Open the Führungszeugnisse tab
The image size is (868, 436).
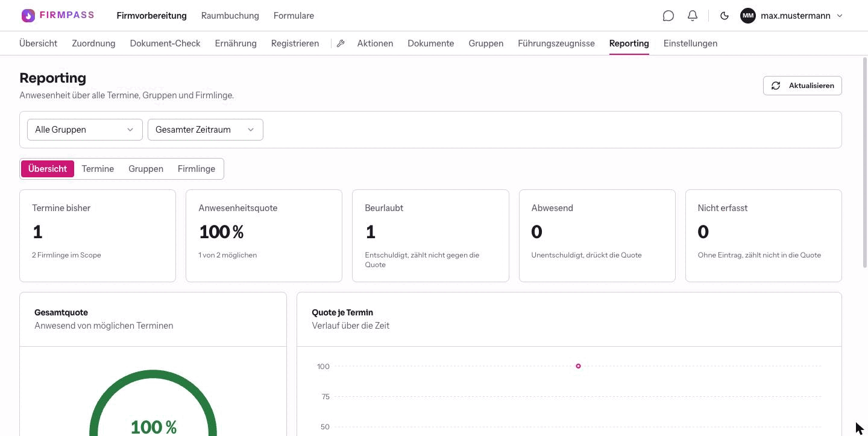pyautogui.click(x=556, y=43)
